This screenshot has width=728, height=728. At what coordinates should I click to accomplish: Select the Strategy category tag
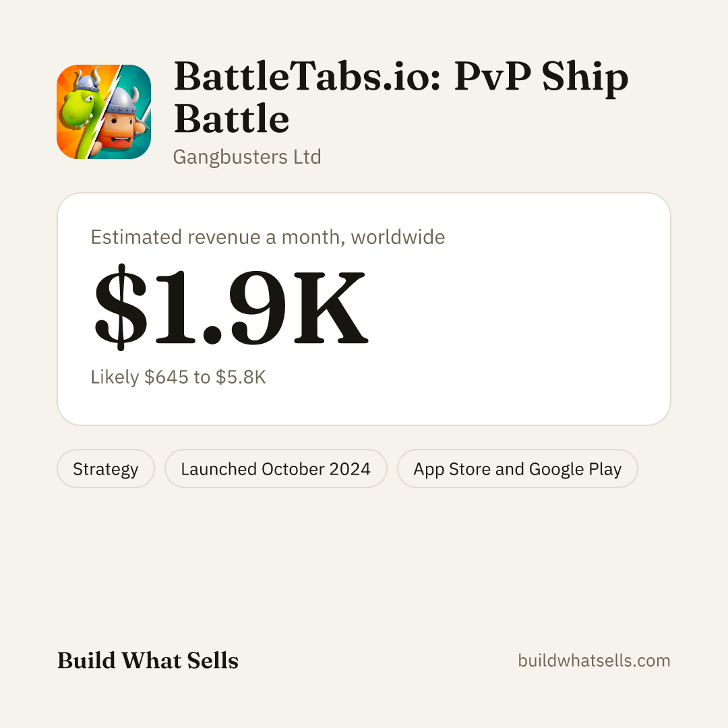(x=105, y=468)
